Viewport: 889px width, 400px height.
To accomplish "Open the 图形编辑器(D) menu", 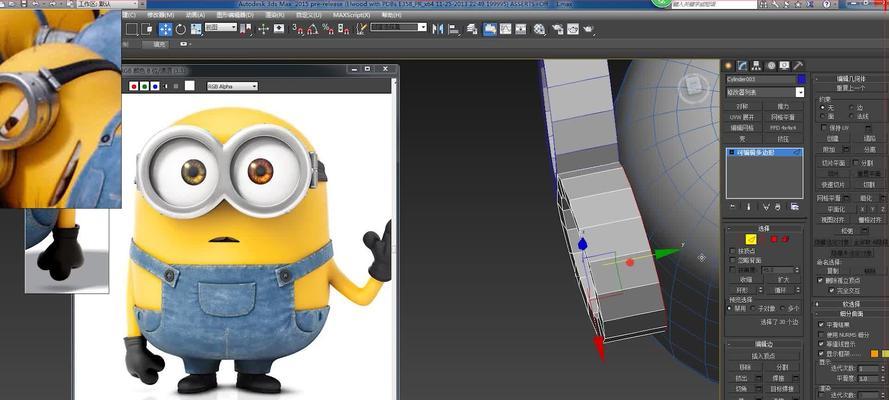I will coord(235,15).
